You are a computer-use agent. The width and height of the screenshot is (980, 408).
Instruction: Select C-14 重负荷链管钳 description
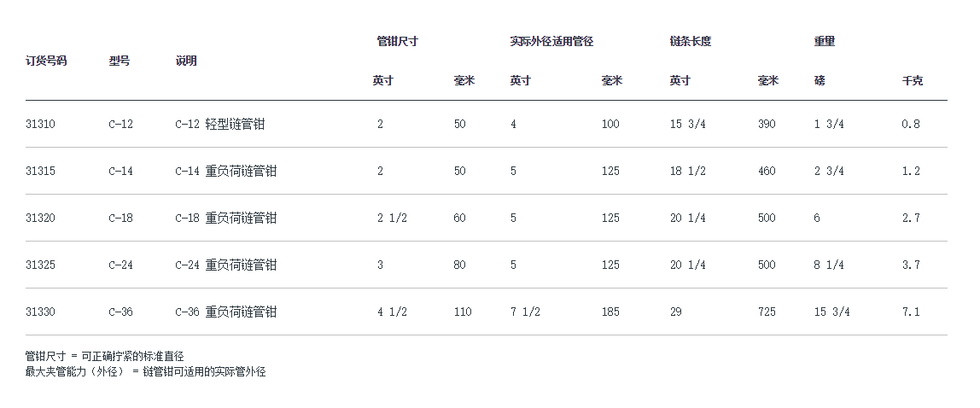click(x=225, y=171)
